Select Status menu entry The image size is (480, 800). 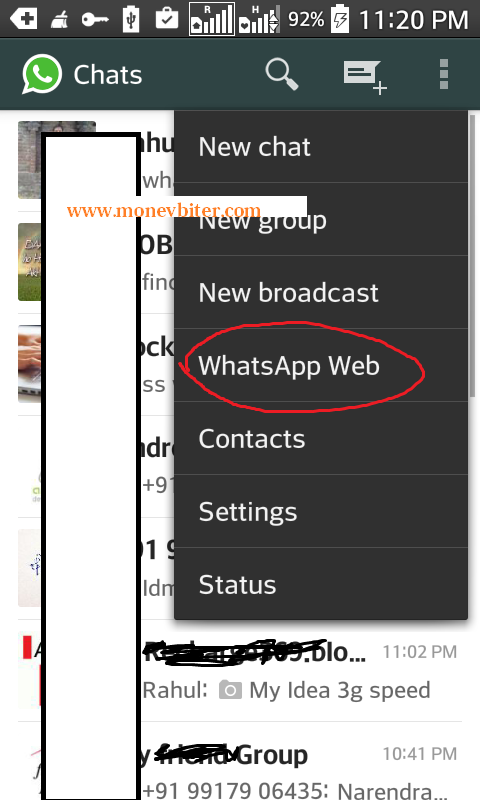pyautogui.click(x=321, y=584)
